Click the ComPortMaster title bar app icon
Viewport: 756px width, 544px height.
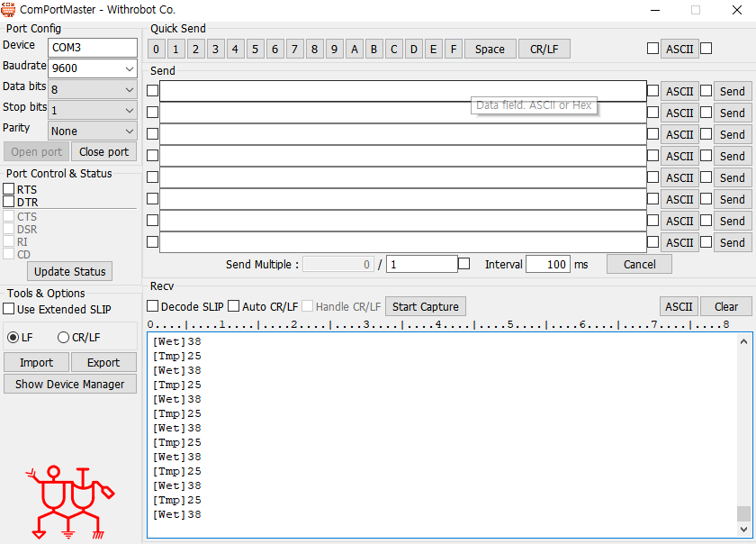tap(8, 9)
